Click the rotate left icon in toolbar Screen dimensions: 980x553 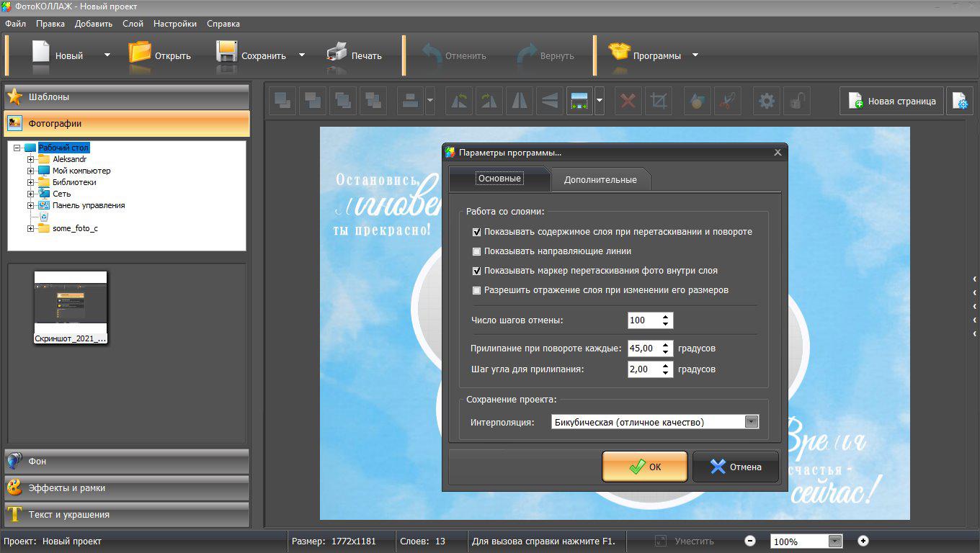click(459, 102)
